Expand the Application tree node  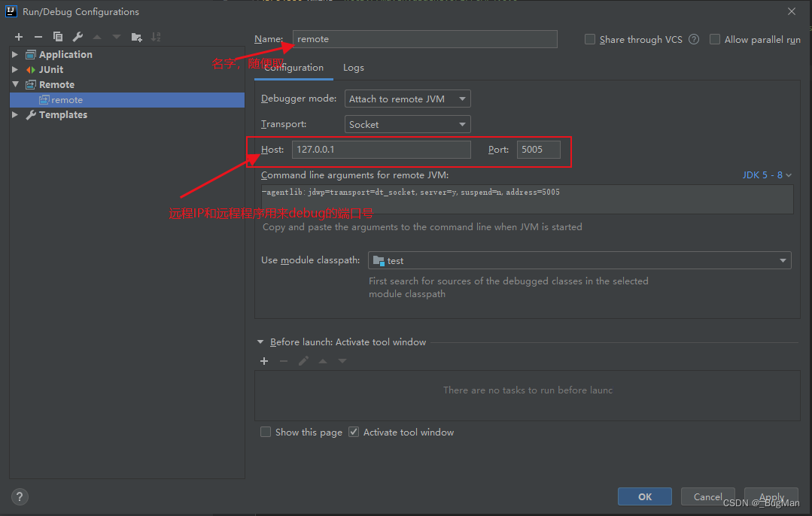15,54
